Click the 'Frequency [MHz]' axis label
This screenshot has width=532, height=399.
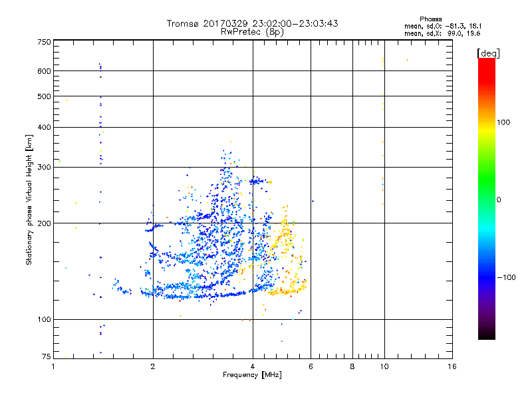[x=252, y=375]
